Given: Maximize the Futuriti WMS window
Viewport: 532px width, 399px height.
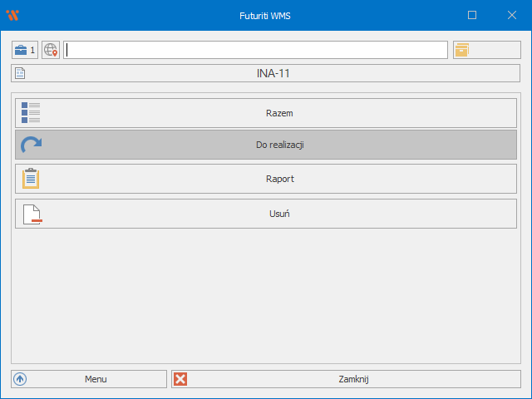Looking at the screenshot, I should pos(472,15).
